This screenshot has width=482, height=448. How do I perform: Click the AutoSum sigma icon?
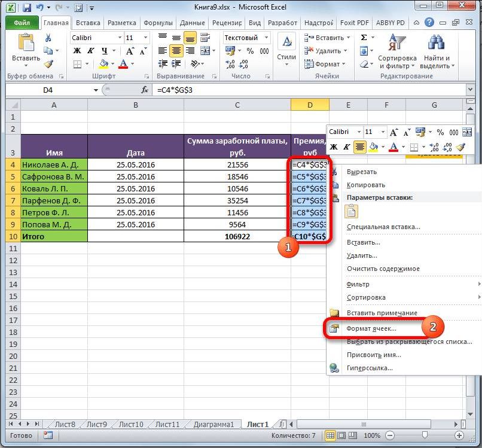tap(364, 38)
